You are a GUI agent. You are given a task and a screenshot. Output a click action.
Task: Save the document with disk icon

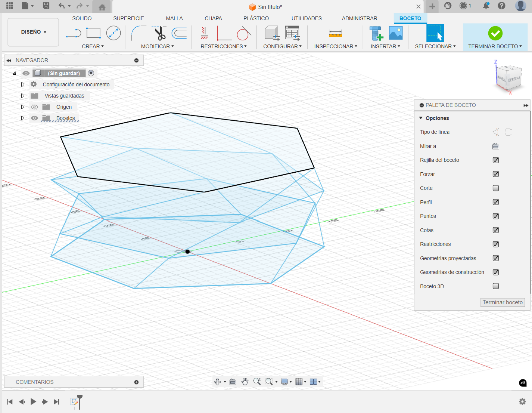click(46, 6)
